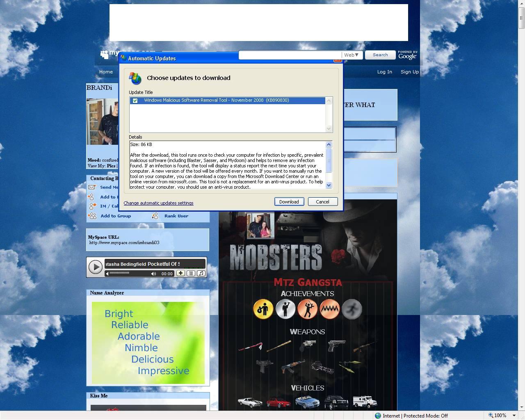Screen dimensions: 525x420
Task: Click the plus icon in music player
Action: (x=180, y=273)
